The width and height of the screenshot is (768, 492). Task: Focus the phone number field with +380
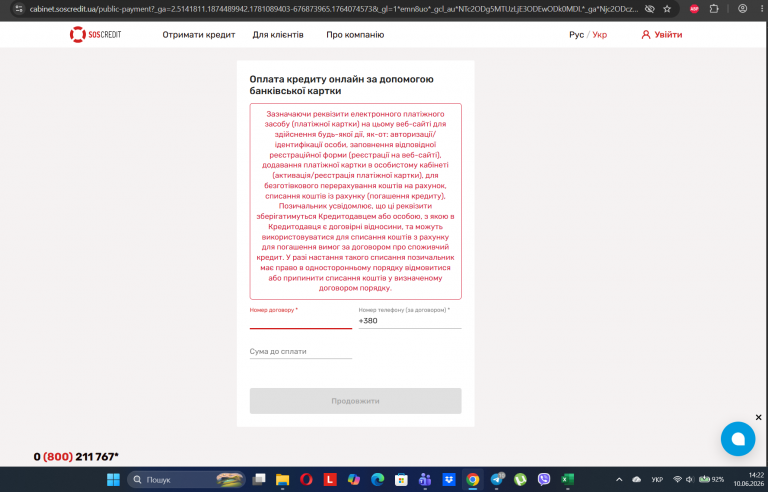409,321
